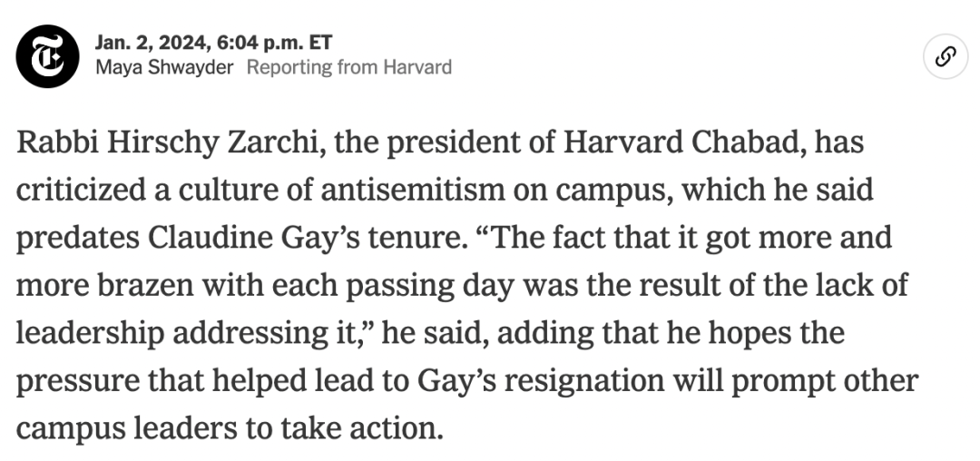Click the "Reporting from Harvard" label
980x461 pixels.
tap(348, 67)
